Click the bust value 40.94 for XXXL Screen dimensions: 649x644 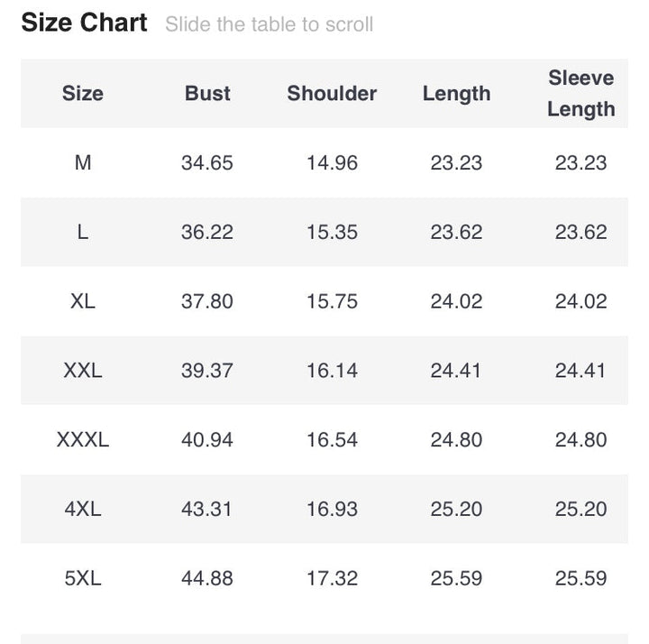(207, 440)
